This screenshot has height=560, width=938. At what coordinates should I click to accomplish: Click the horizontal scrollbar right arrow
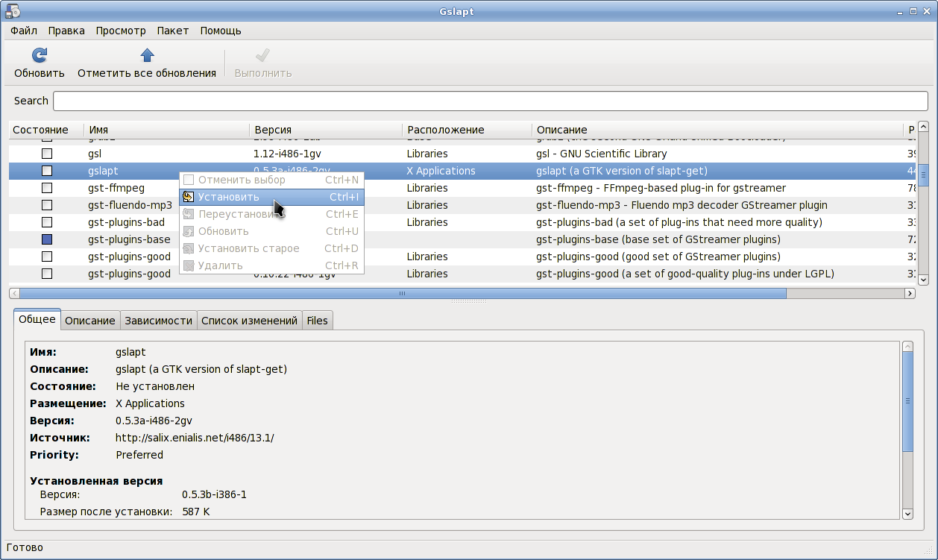[910, 294]
